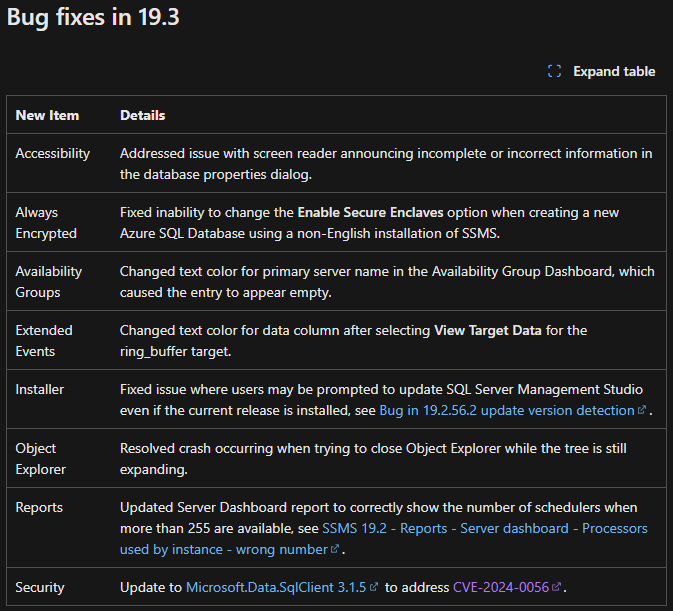Click the 'Bug fixes in 19.3' heading
Viewport: 673px width, 611px height.
(94, 18)
